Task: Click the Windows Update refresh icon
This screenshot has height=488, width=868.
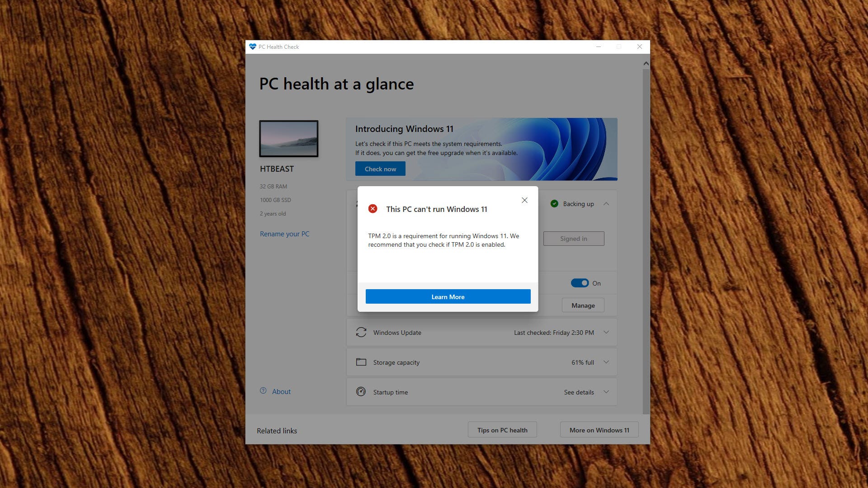Action: pos(361,333)
